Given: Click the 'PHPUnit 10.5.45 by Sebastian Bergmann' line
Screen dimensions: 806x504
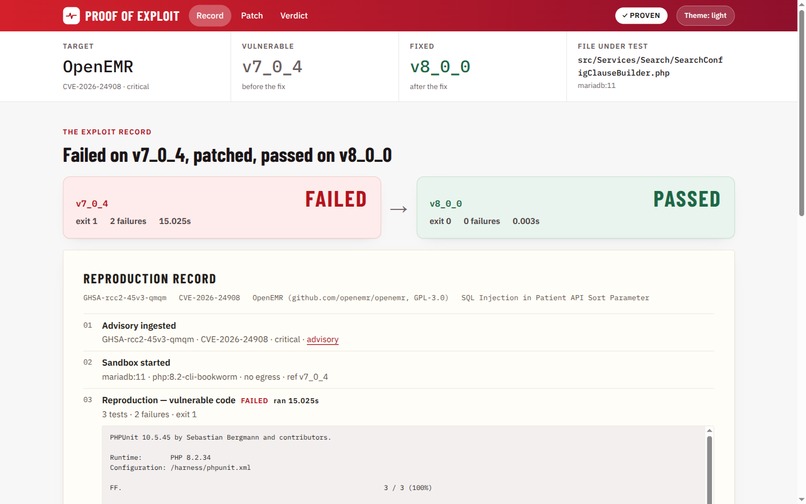Looking at the screenshot, I should click(x=220, y=437).
